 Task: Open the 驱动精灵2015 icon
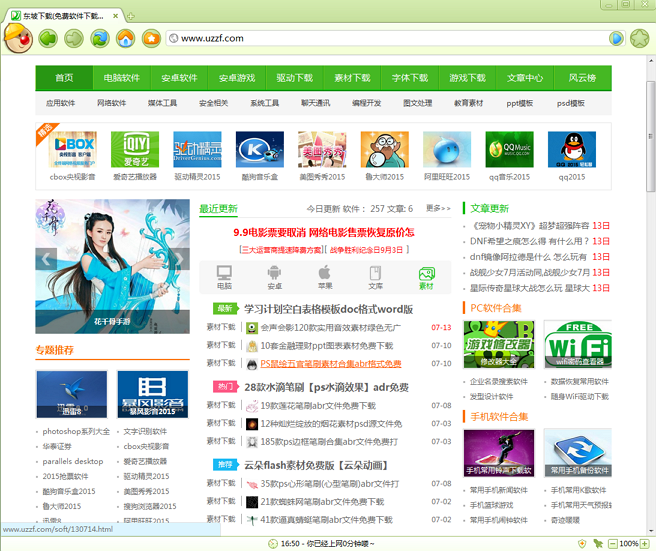coord(197,149)
